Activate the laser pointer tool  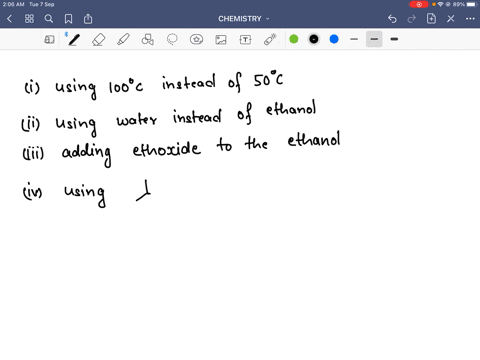pyautogui.click(x=270, y=39)
